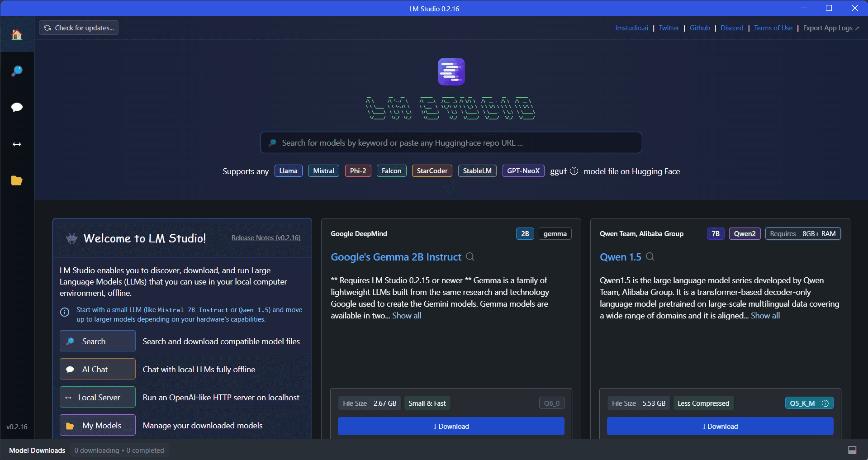The width and height of the screenshot is (868, 460).
Task: Click the Small & Fast label
Action: (427, 403)
